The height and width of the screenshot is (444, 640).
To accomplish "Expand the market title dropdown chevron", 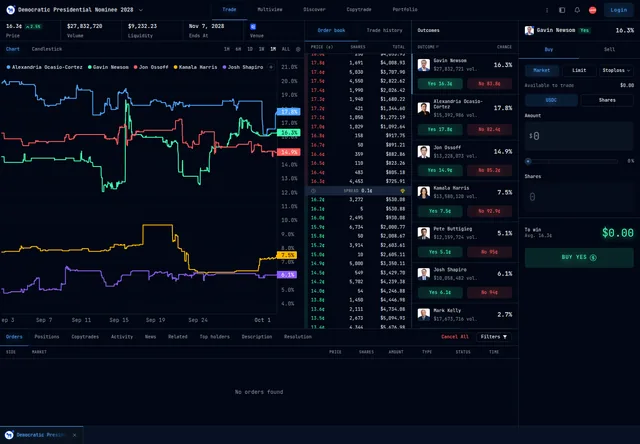I will (x=141, y=10).
